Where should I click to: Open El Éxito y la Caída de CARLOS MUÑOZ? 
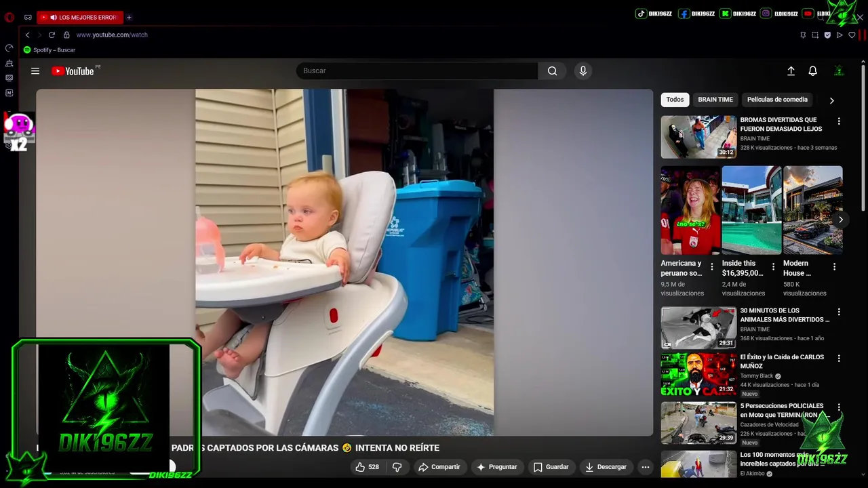[x=698, y=373]
